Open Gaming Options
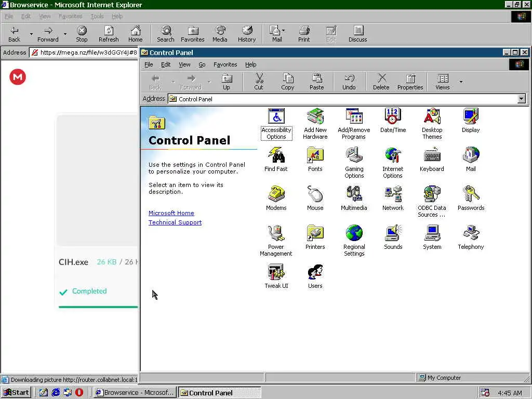This screenshot has height=399, width=532. 354,163
